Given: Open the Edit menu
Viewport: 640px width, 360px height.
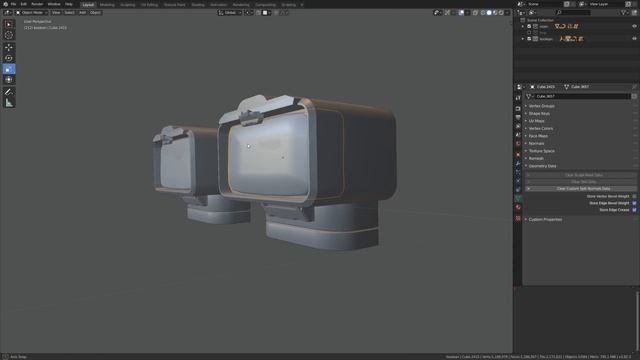Looking at the screenshot, I should (24, 4).
